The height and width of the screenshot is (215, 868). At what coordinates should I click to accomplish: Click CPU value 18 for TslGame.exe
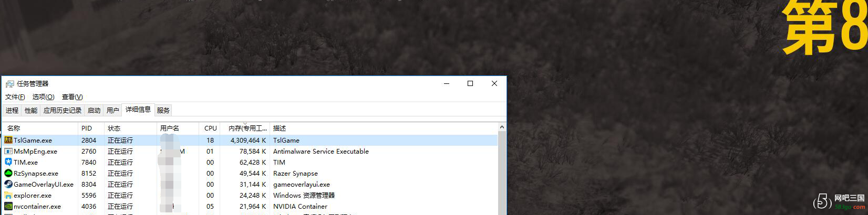click(210, 140)
